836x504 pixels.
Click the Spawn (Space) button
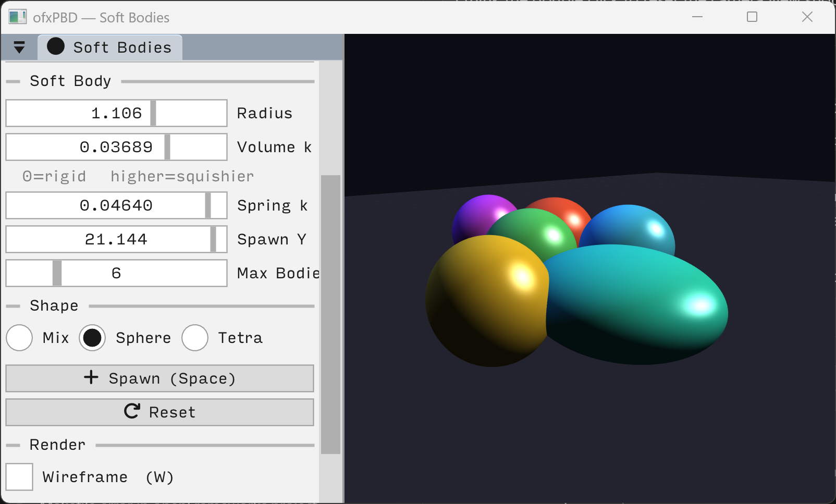click(x=159, y=378)
